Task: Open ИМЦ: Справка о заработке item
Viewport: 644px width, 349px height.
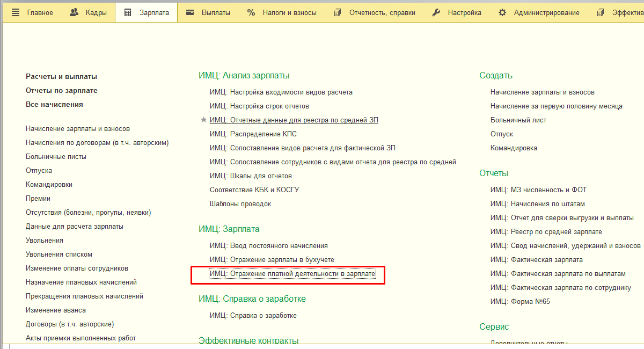Action: click(253, 316)
